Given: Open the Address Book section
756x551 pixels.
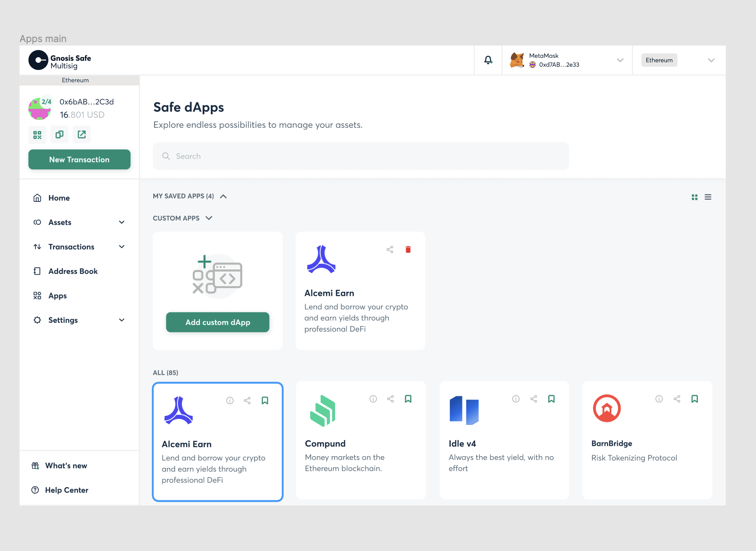Looking at the screenshot, I should tap(73, 271).
